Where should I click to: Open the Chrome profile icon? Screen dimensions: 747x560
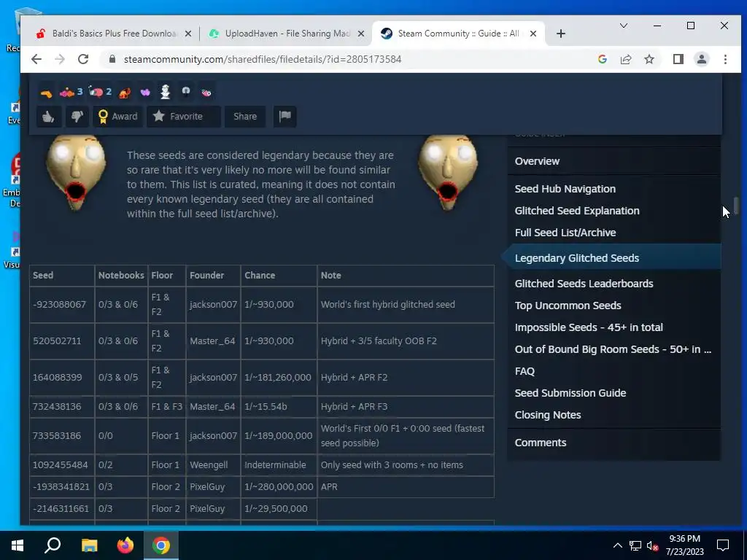pyautogui.click(x=701, y=59)
